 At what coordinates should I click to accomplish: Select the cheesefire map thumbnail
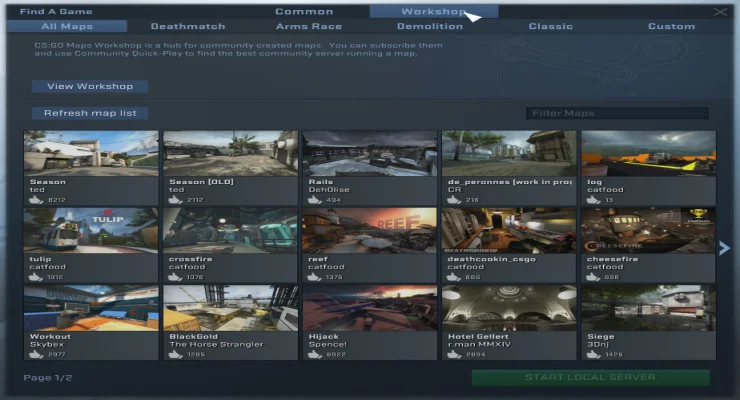tap(648, 231)
